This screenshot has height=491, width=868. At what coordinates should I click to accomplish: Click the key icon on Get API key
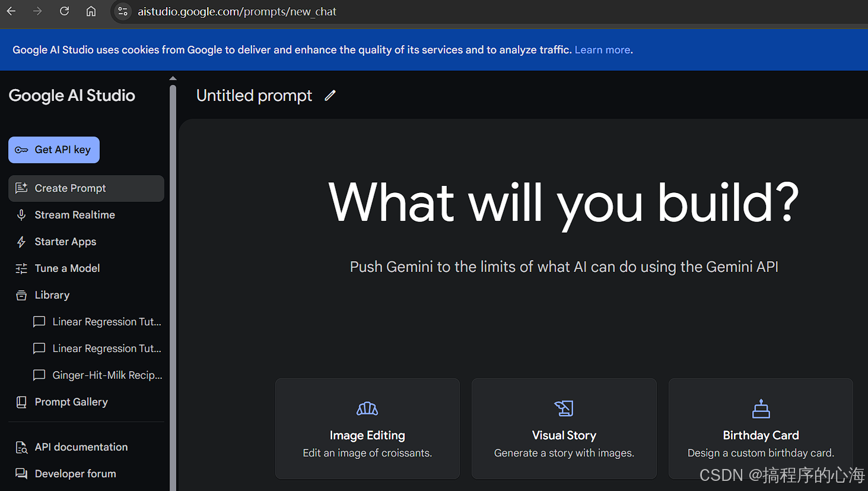[21, 150]
